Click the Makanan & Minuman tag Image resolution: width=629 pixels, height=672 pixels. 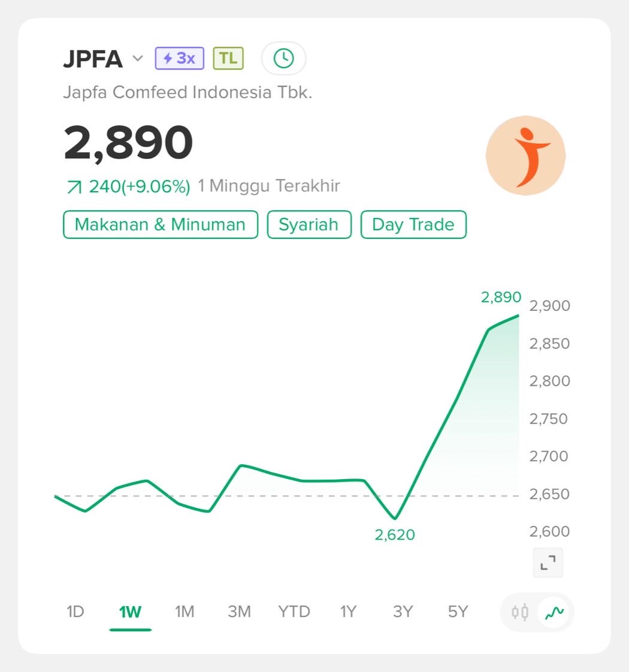[x=160, y=225]
